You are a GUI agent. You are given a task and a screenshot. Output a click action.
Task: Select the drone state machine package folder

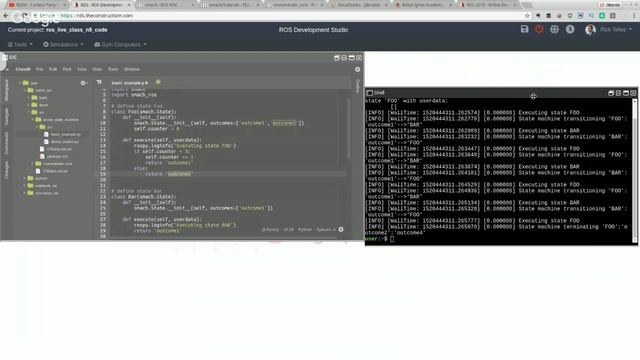[x=60, y=120]
